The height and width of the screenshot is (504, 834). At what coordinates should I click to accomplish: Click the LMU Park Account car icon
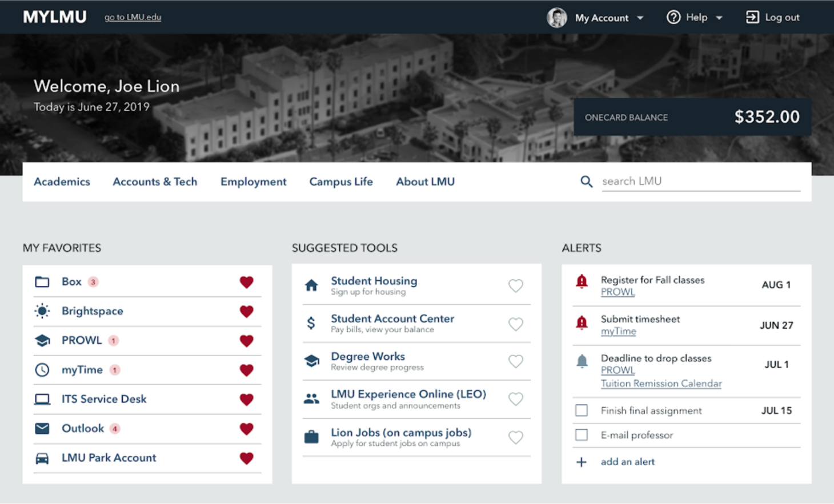[x=42, y=458]
